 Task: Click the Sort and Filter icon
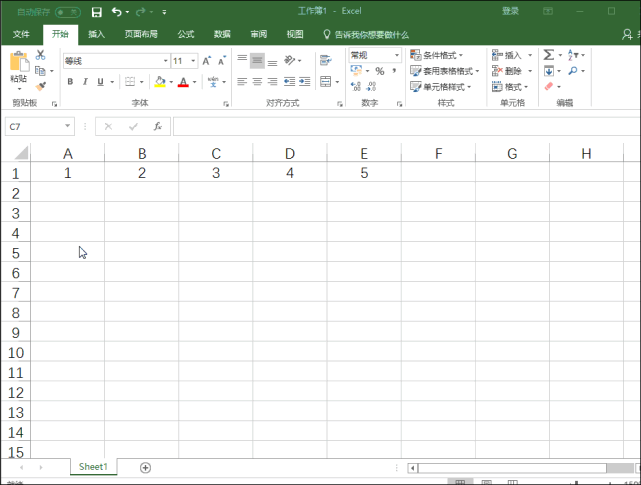(573, 55)
